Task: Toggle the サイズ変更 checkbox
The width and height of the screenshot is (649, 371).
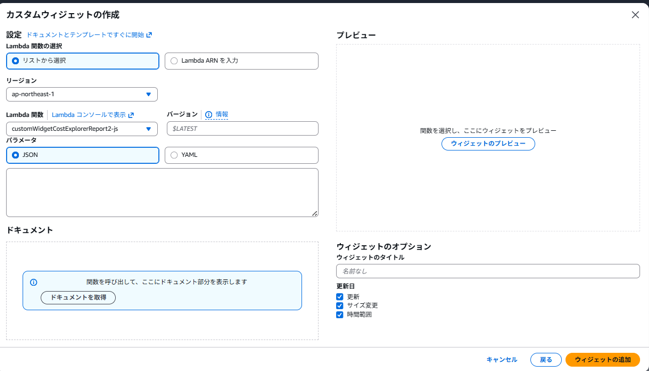Action: coord(339,306)
